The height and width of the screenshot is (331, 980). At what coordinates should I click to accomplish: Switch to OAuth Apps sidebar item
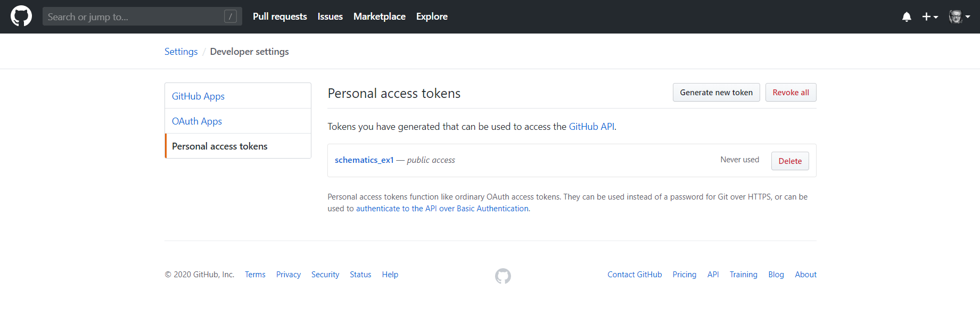pyautogui.click(x=197, y=121)
